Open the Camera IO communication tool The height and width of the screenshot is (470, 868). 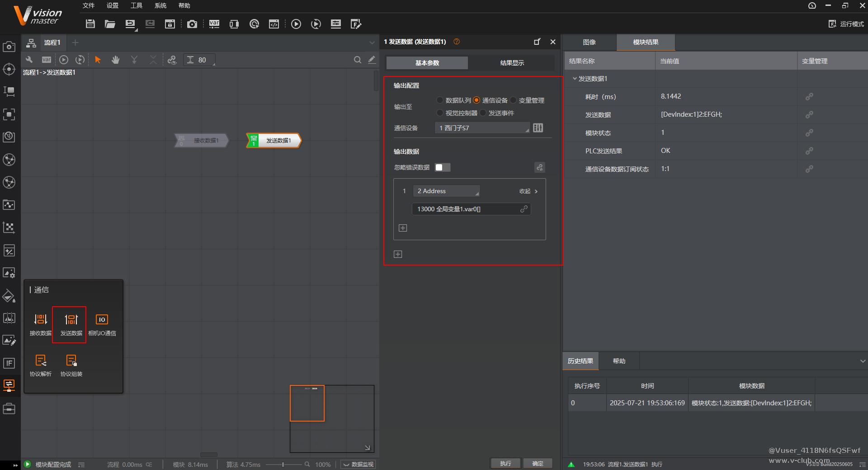click(x=102, y=325)
